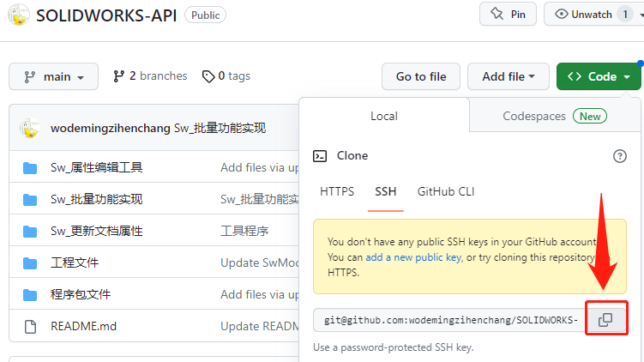
Task: Open Add files commit message for Sw_属性编辑工具
Action: point(260,167)
